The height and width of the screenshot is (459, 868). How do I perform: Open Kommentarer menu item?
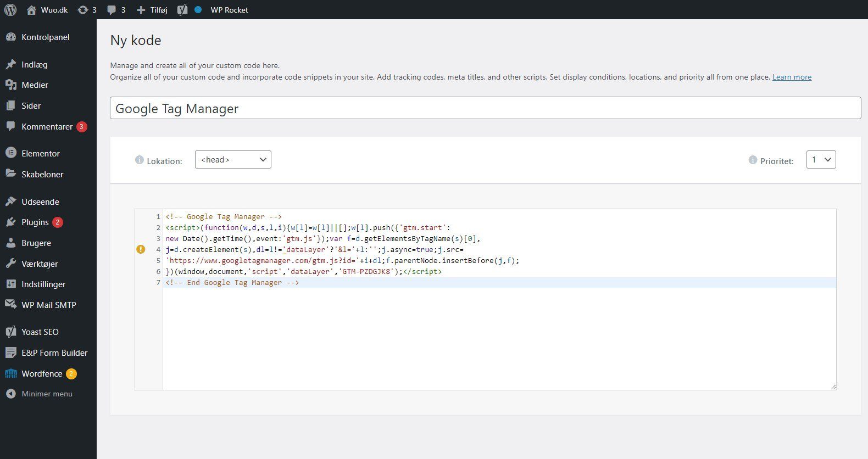coord(48,126)
